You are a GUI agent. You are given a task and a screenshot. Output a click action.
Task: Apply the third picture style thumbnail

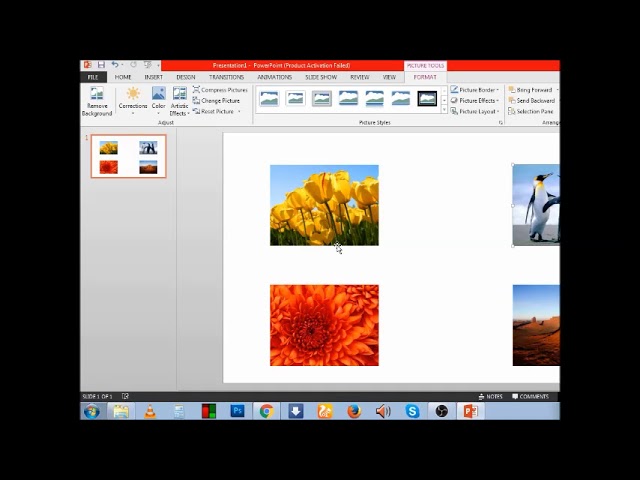322,98
